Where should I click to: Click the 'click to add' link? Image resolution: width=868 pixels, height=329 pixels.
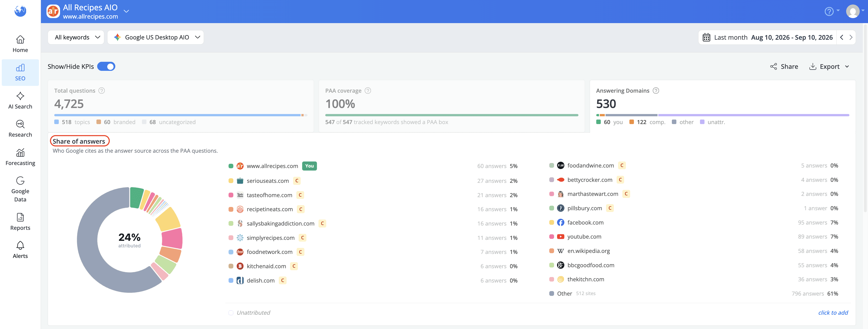[x=833, y=312]
